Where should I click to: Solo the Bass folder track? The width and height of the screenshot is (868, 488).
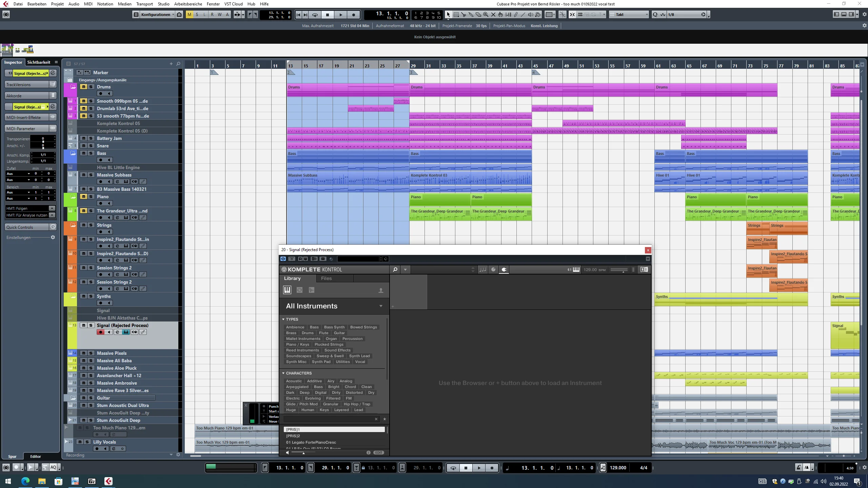[91, 153]
